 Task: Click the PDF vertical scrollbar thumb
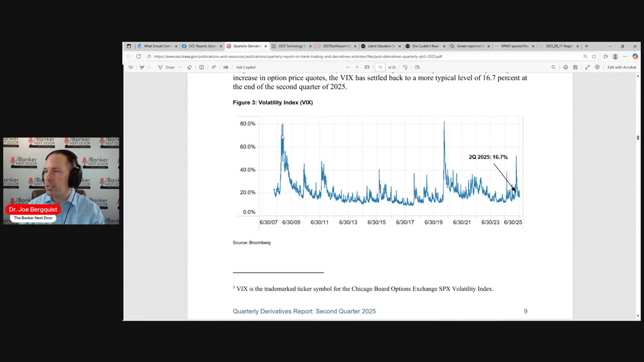(638, 137)
